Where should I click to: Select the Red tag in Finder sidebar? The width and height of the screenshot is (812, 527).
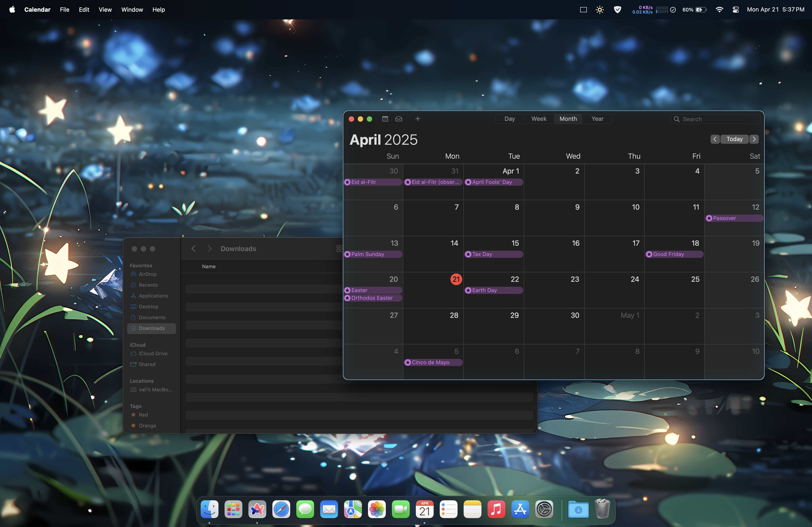click(143, 415)
